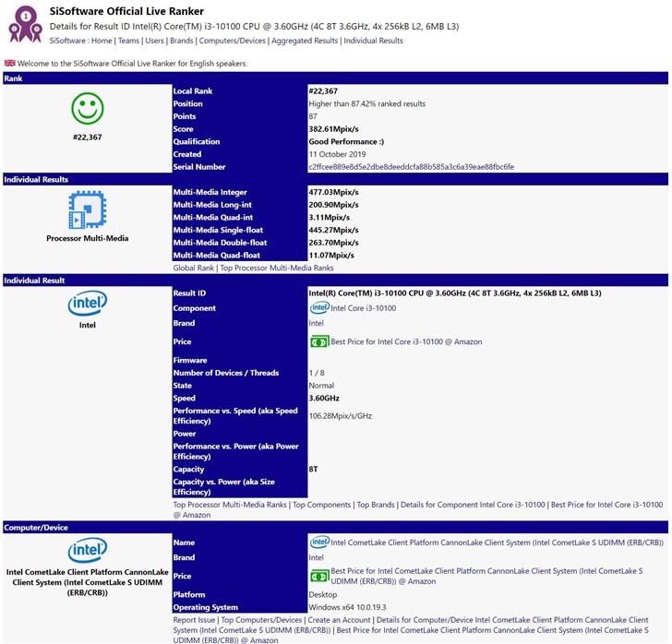Click the speed efficiency value 106.28Mpix/s/GHz
672x644 pixels.
(341, 416)
